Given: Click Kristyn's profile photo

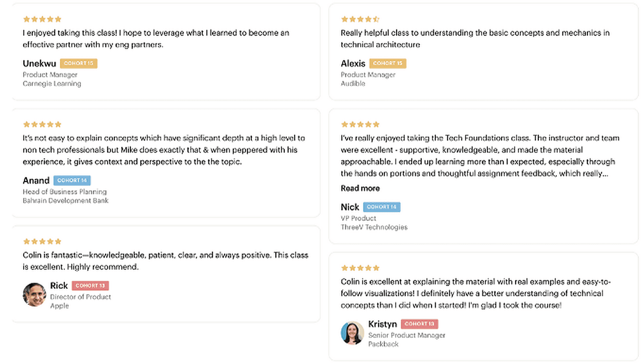Looking at the screenshot, I should (352, 333).
